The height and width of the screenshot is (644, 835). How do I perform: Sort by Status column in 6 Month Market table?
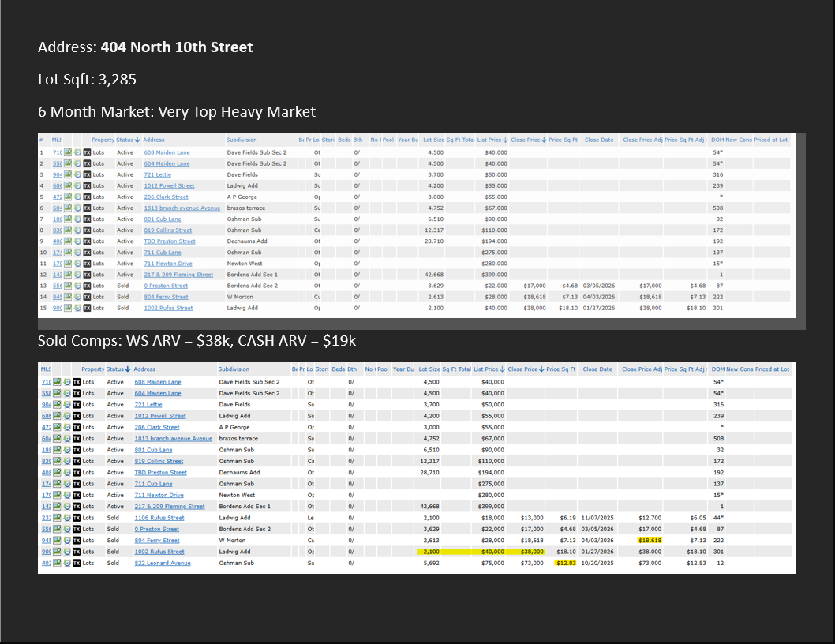click(128, 140)
